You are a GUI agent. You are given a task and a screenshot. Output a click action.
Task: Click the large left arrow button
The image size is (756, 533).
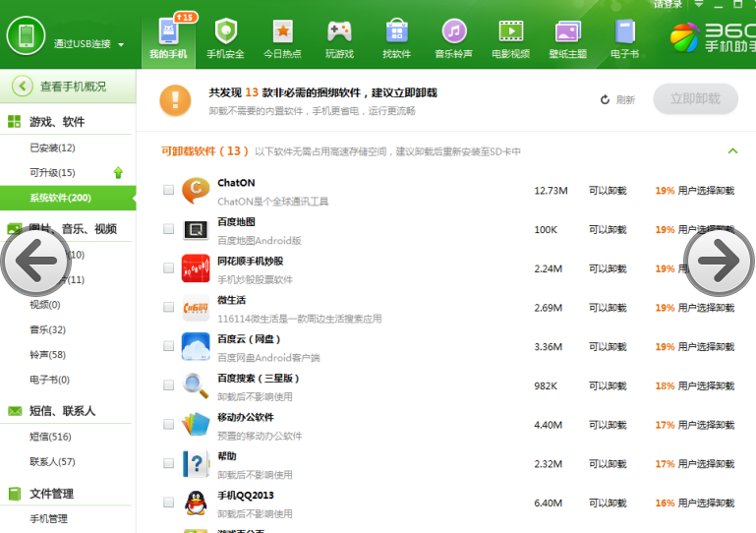(36, 261)
